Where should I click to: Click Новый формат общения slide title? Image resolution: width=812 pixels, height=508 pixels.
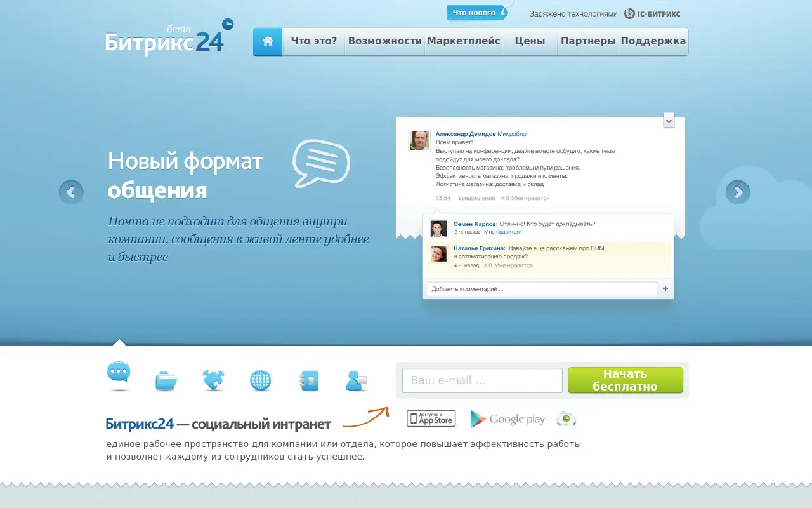(x=185, y=175)
